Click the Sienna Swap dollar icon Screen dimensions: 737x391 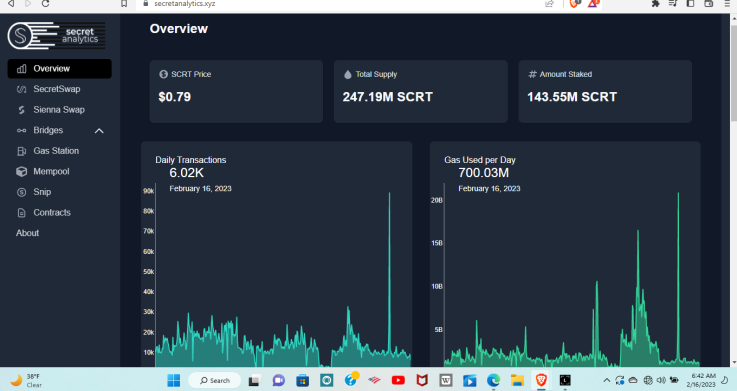pyautogui.click(x=21, y=110)
